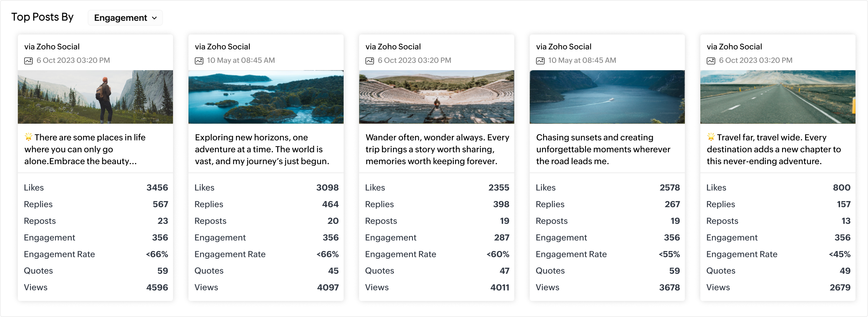This screenshot has width=868, height=317.
Task: Click 'Wander often, wonder always' post text
Action: pos(437,149)
